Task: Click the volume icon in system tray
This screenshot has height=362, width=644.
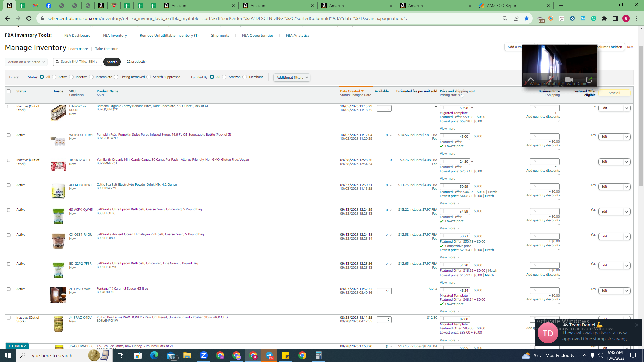Action: tap(601, 355)
